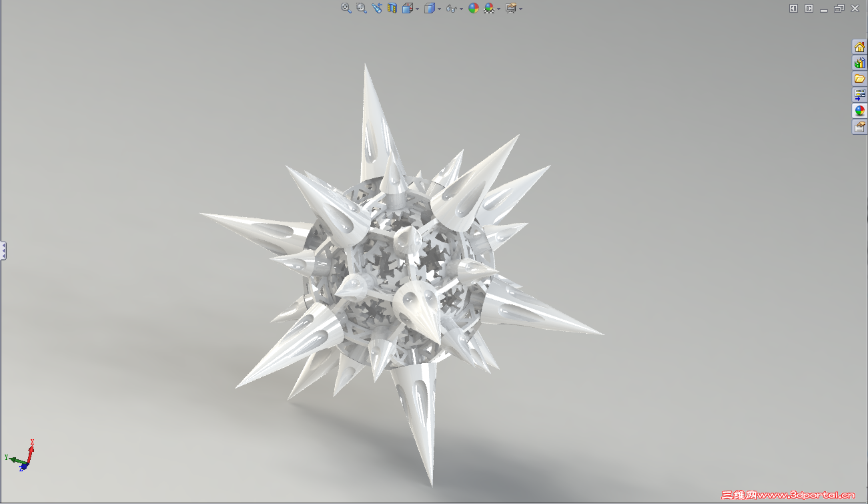Click the XYZ orientation triad
868x504 pixels.
click(x=20, y=456)
